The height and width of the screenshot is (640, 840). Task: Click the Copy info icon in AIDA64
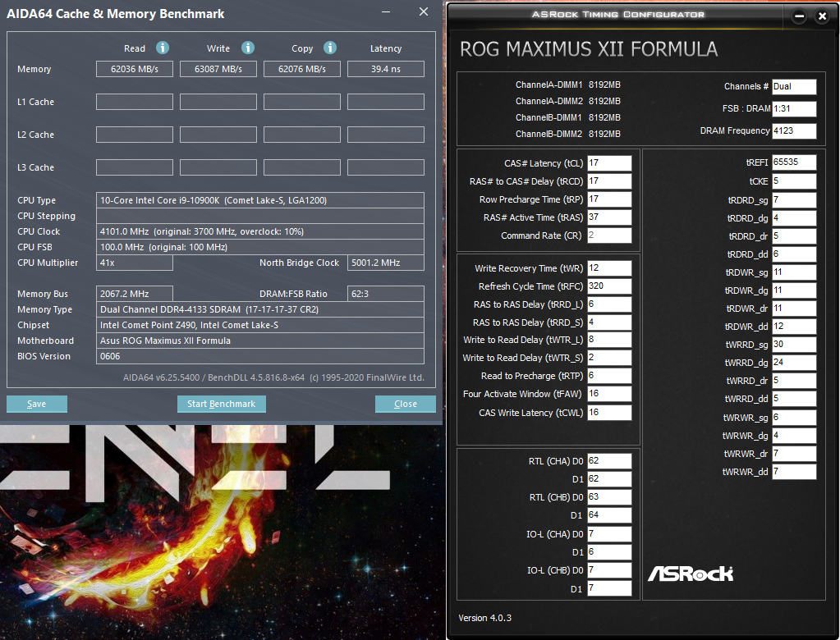[330, 48]
